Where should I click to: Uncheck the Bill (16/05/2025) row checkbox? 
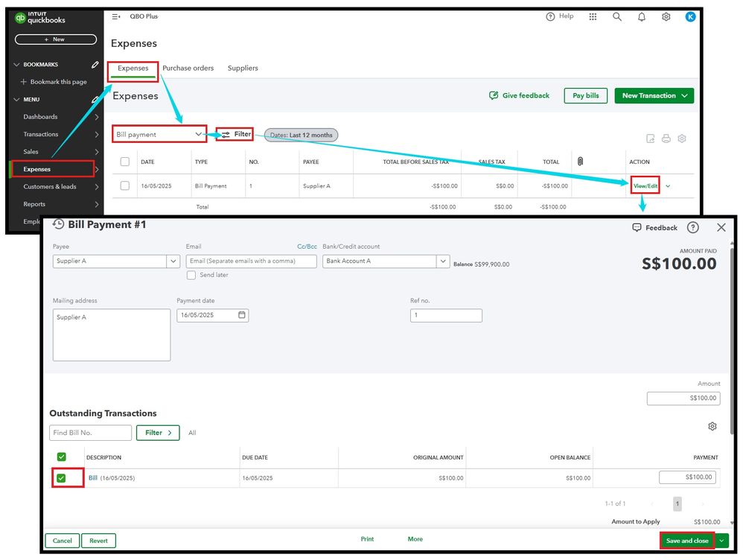(x=61, y=478)
